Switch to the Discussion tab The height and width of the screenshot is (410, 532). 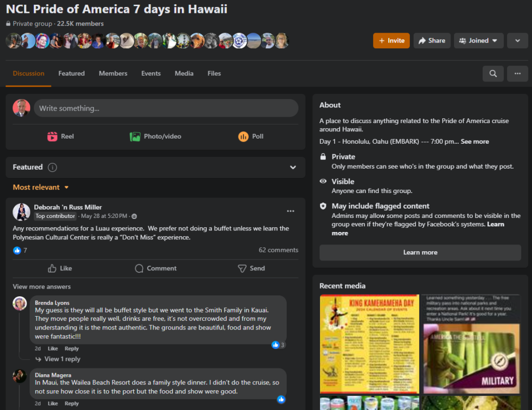pos(29,74)
